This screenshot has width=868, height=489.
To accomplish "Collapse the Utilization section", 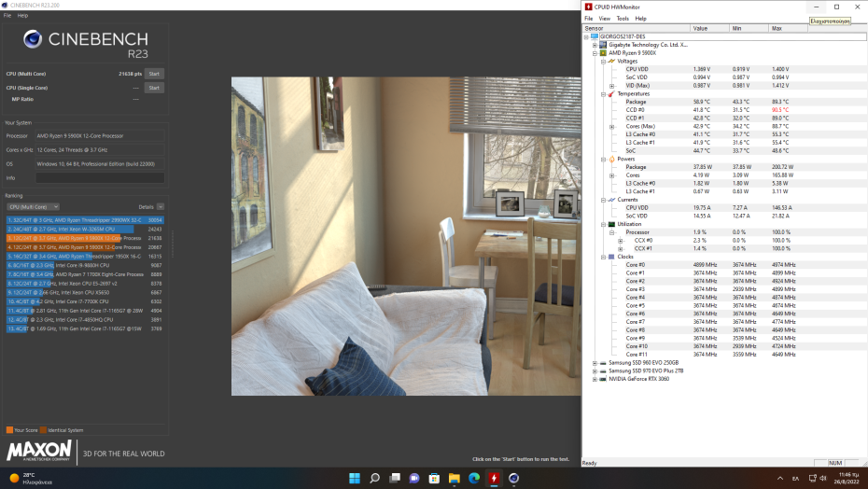I will pos(603,224).
